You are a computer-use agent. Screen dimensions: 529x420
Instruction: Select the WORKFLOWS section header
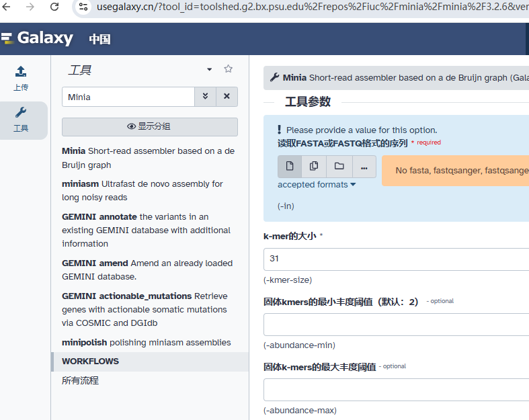pos(150,362)
